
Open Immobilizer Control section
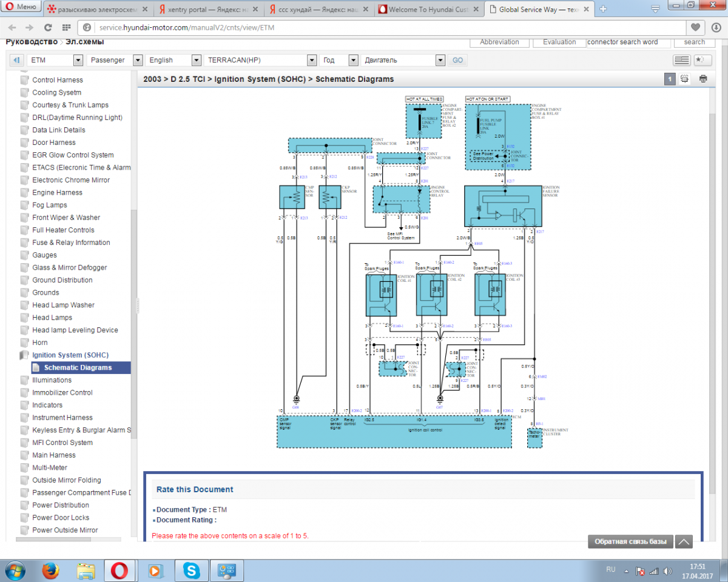pos(62,393)
